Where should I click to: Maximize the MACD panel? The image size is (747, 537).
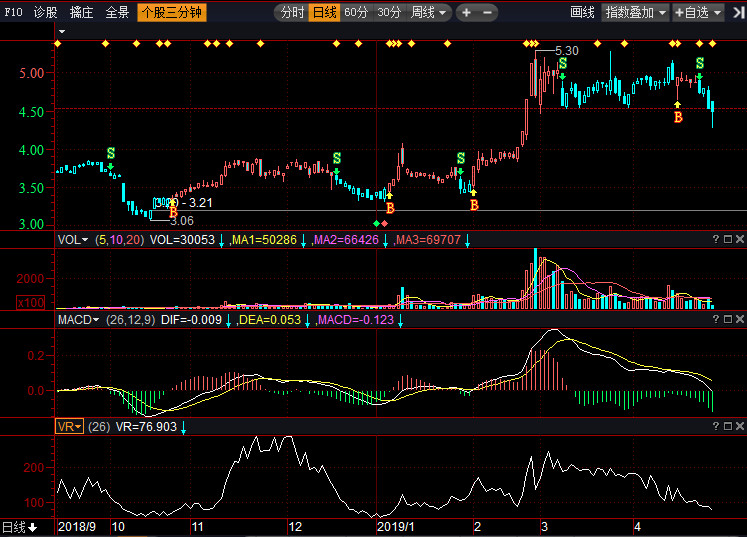point(728,319)
